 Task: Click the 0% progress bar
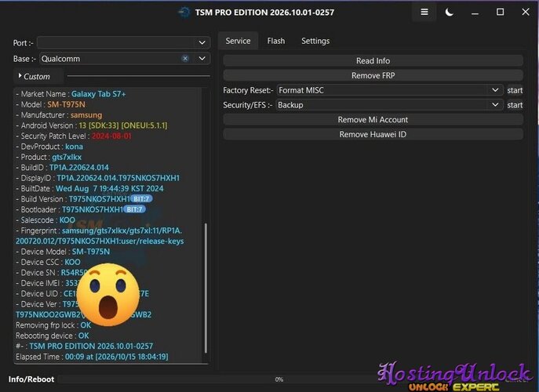coord(279,379)
